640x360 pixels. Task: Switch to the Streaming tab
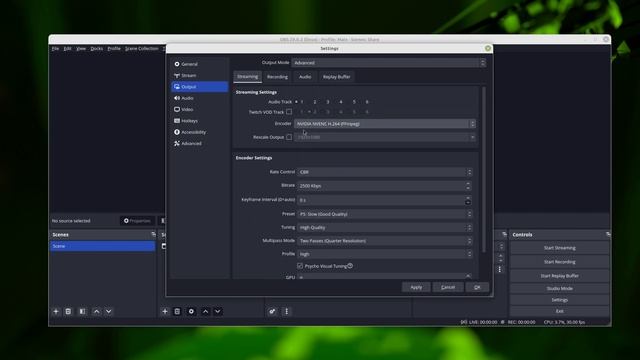pos(247,77)
